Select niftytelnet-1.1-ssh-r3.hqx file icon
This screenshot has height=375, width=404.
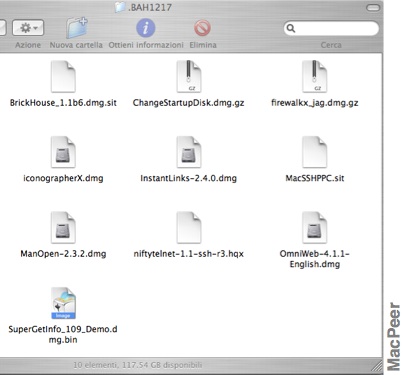pos(189,228)
